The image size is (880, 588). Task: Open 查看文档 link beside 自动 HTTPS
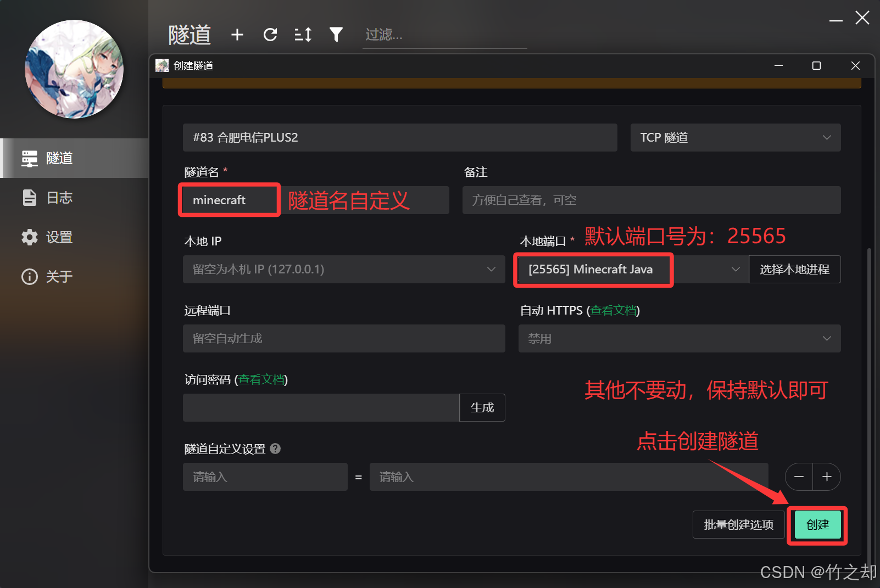coord(613,310)
